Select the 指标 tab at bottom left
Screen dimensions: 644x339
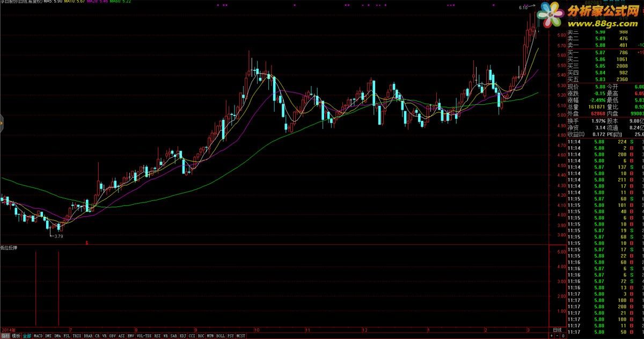(x=5, y=336)
